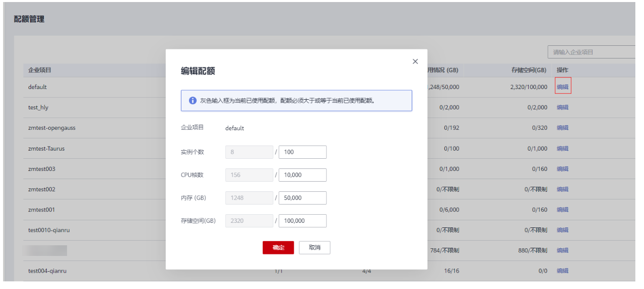Click the 操作 column header
Viewport: 644px width, 289px height.
point(562,70)
